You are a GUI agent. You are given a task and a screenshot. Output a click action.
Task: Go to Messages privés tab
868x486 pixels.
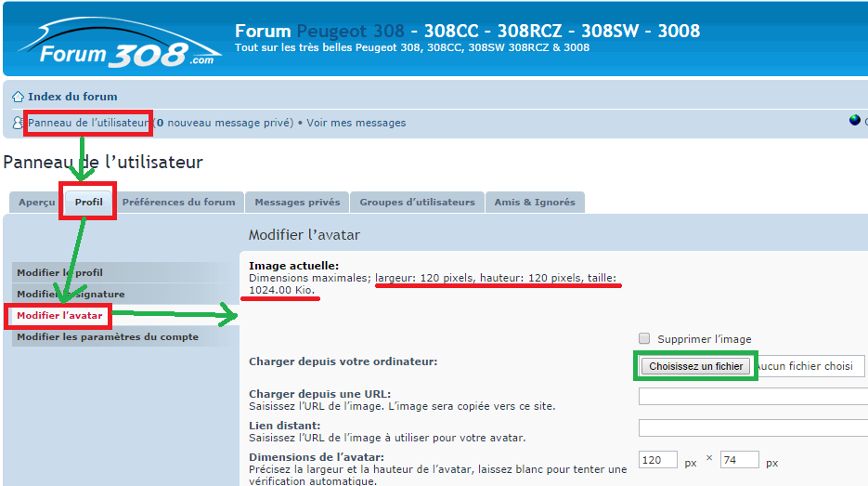pyautogui.click(x=297, y=203)
